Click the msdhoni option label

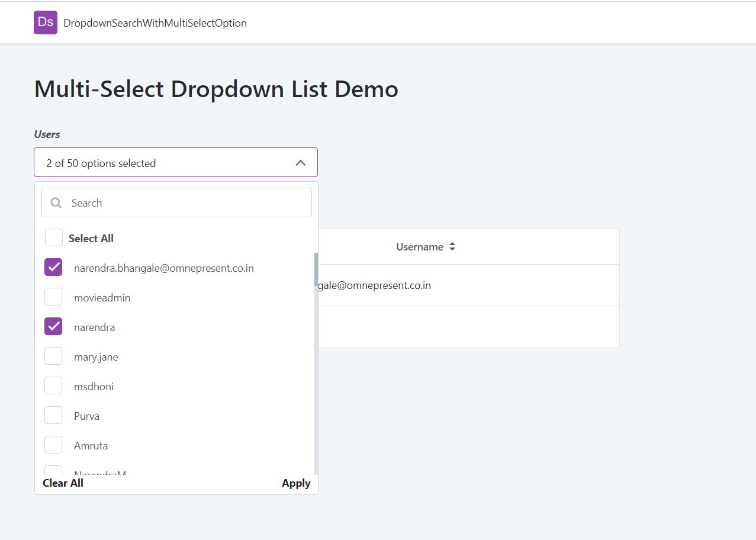point(94,387)
